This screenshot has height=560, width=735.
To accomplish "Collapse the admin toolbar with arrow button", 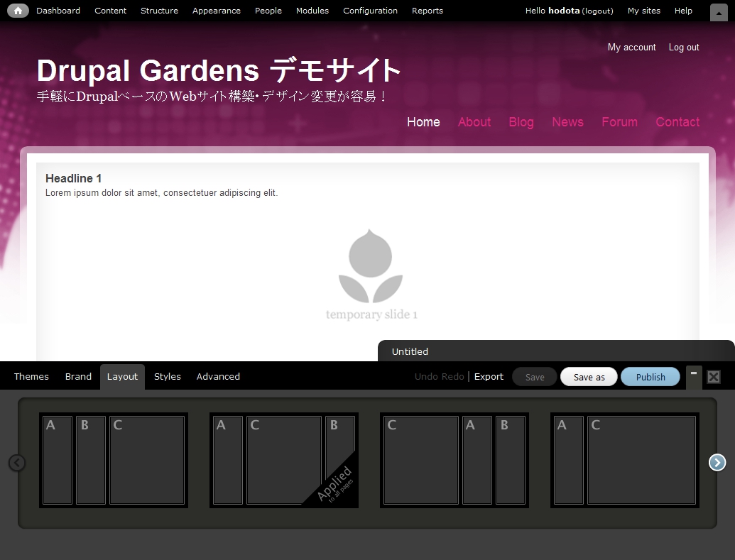I will click(719, 12).
